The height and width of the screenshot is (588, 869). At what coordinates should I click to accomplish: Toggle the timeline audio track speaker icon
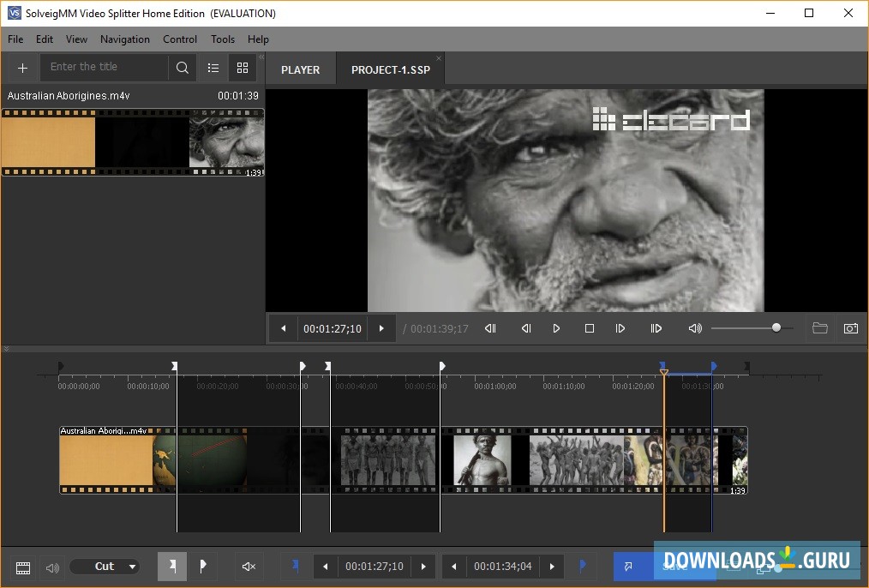point(52,567)
